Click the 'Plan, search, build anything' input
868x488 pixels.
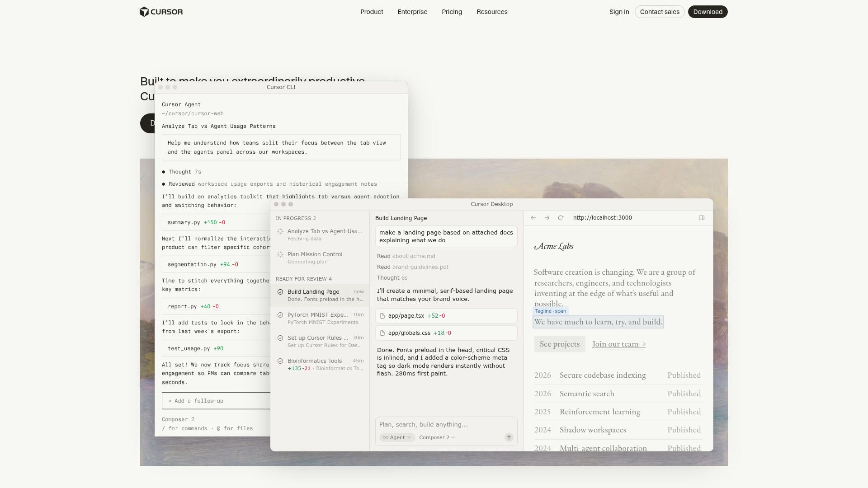[x=446, y=424]
